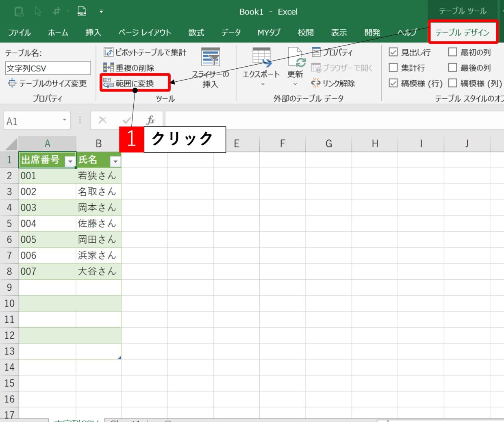Screen dimensions: 504x422
Task: Switch to the ページ レイアウト tab
Action: coord(145,33)
